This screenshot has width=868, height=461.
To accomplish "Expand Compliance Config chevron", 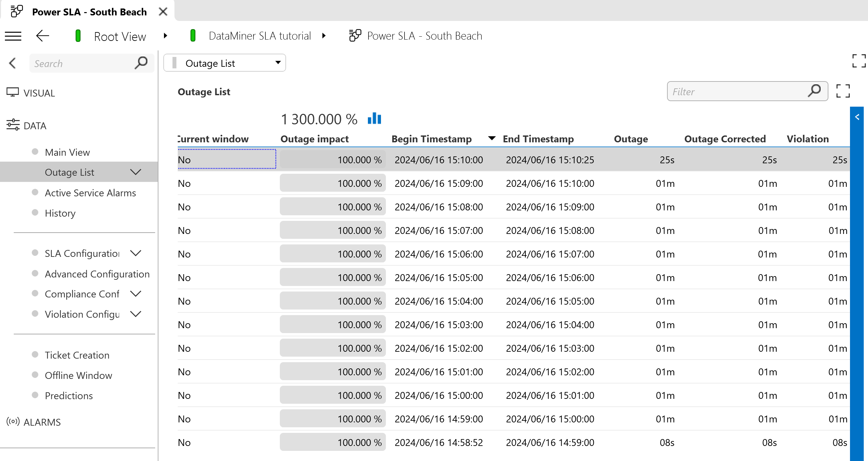I will coord(136,293).
